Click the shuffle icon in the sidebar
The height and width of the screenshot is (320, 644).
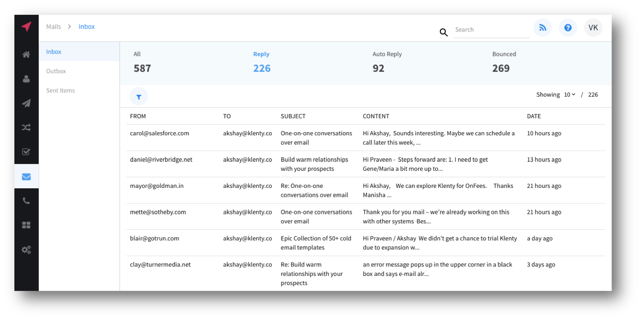(26, 127)
